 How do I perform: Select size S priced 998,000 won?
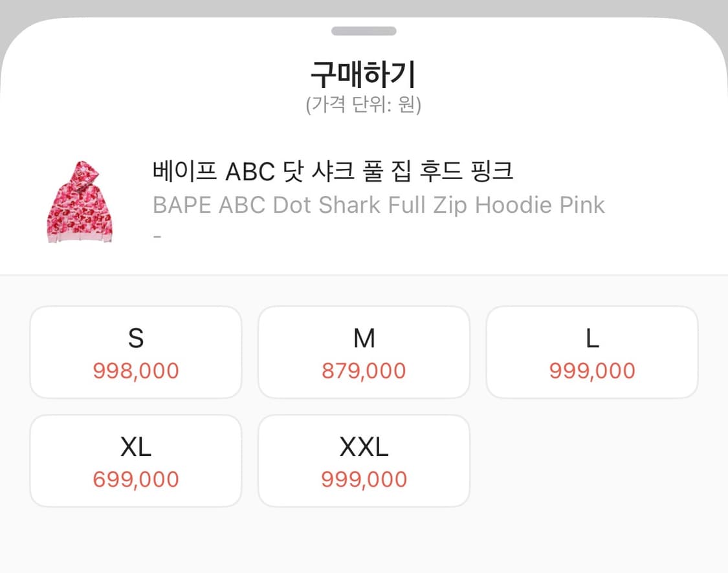[x=135, y=352]
